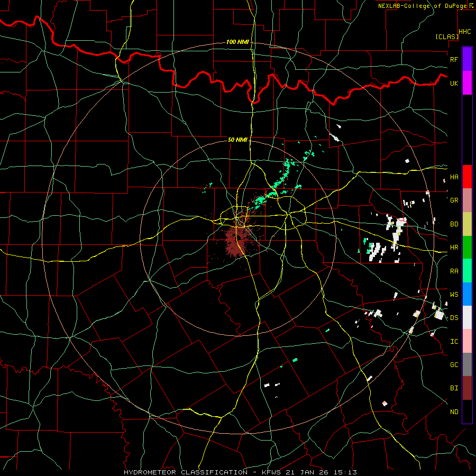476x476 pixels.
Task: Click the dark red BI swatch
Action: [467, 388]
